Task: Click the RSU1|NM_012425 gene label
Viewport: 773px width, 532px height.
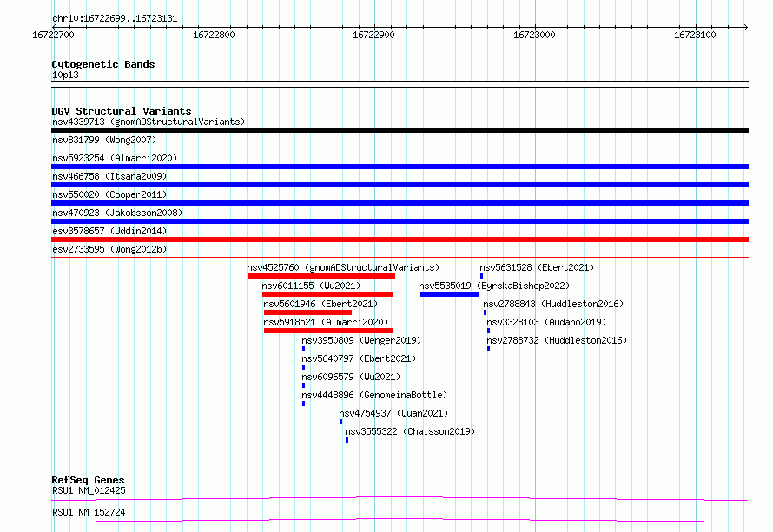Action: (x=89, y=490)
